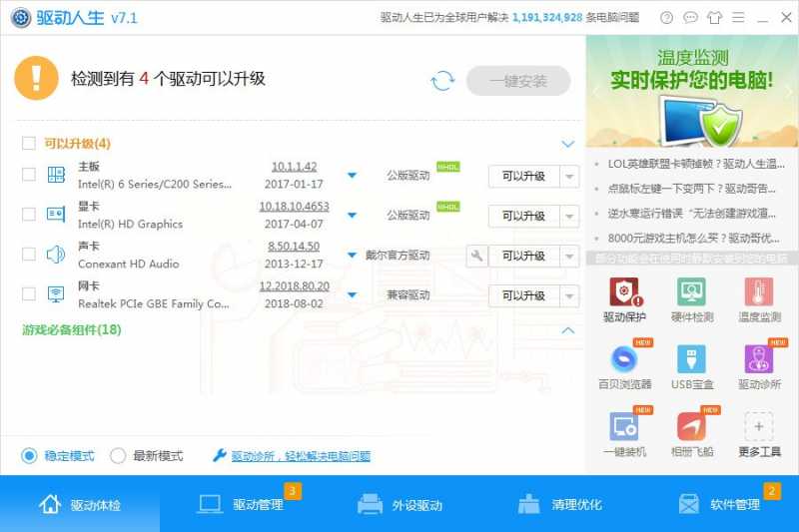Select 稳定模式 radio button

29,455
